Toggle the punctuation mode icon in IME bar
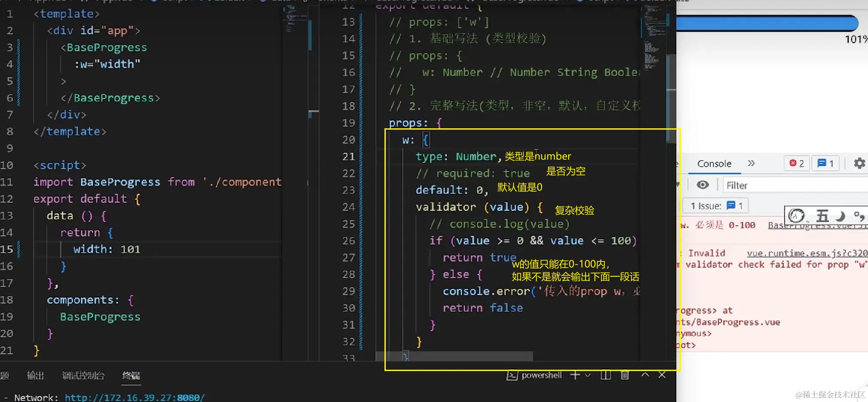868x402 pixels. click(859, 216)
